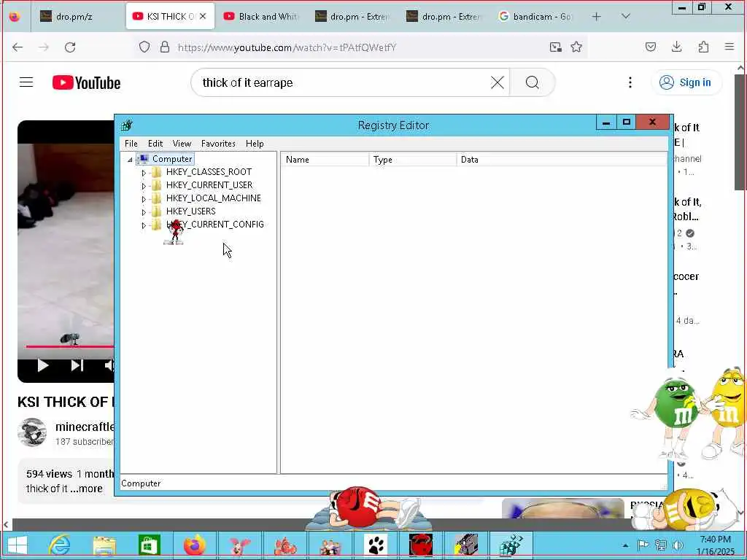Open the Windows Store taskbar icon

[149, 545]
